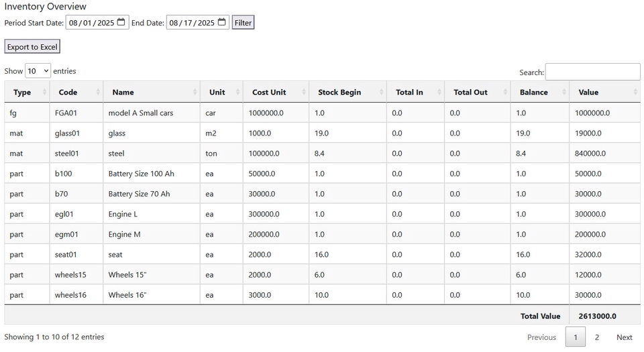This screenshot has height=352, width=644.
Task: Click the Filter button
Action: click(x=243, y=23)
